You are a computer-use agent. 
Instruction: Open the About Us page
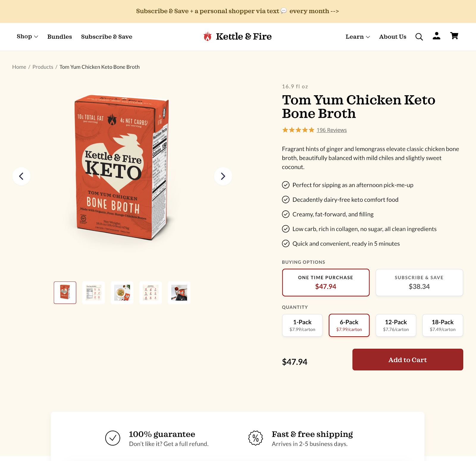click(392, 37)
